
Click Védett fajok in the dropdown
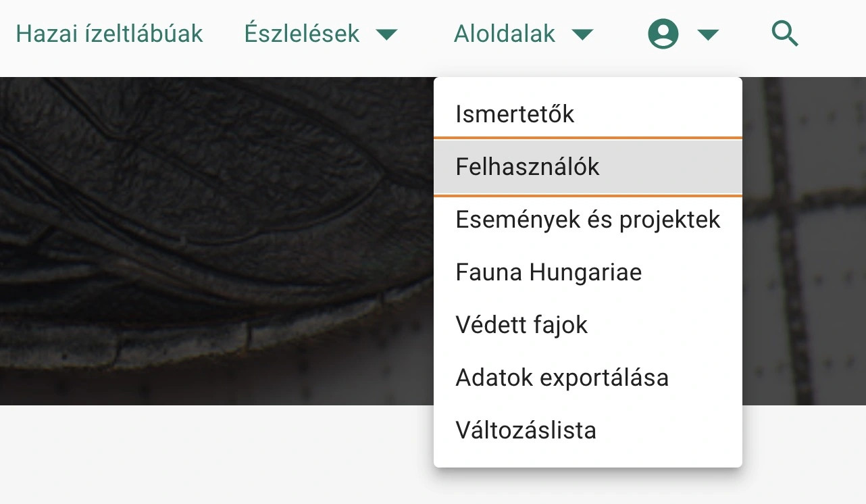pyautogui.click(x=521, y=324)
